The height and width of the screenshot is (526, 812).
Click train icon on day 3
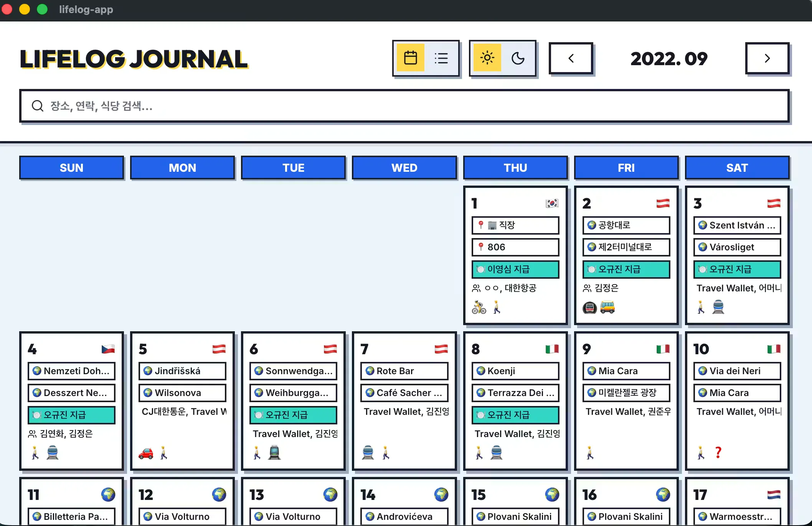tap(718, 307)
